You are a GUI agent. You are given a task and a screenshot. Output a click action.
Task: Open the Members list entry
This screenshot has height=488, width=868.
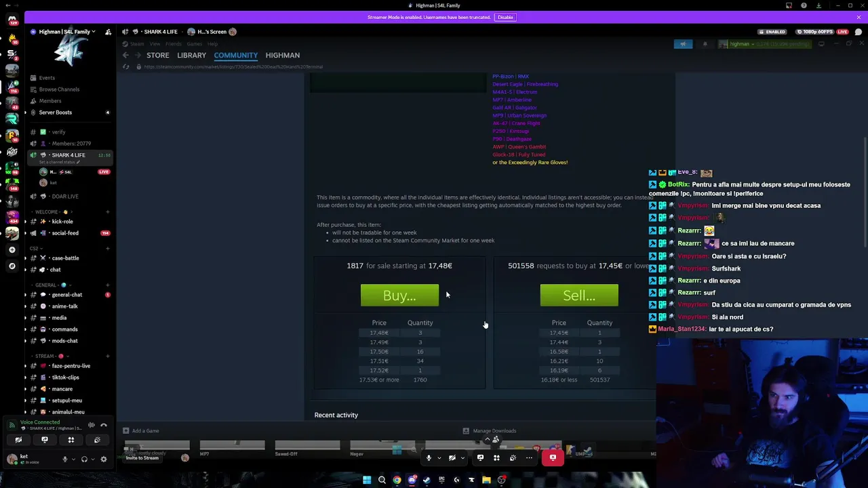(x=50, y=101)
